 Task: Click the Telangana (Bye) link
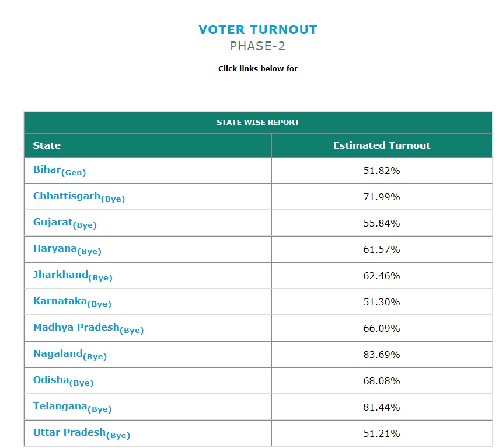point(72,407)
